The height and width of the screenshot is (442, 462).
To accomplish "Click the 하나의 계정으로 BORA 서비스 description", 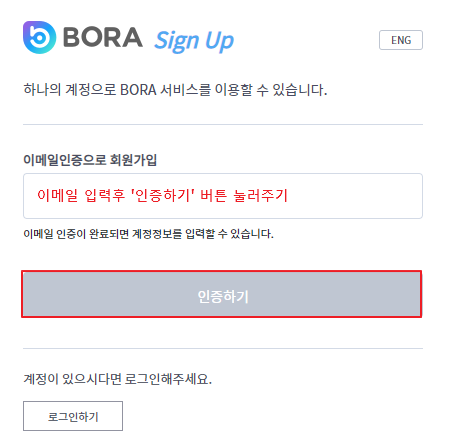I will (175, 90).
